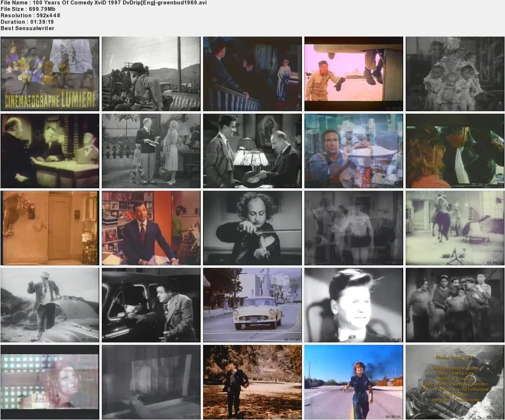Click the thumbnail of babies piled together
This screenshot has width=505, height=420.
click(x=455, y=74)
